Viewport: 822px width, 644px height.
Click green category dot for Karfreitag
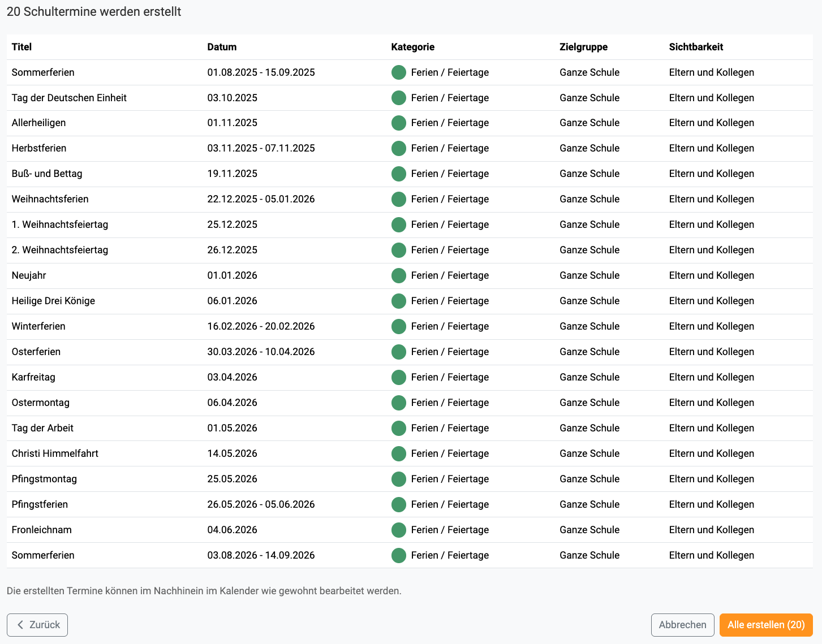point(398,378)
